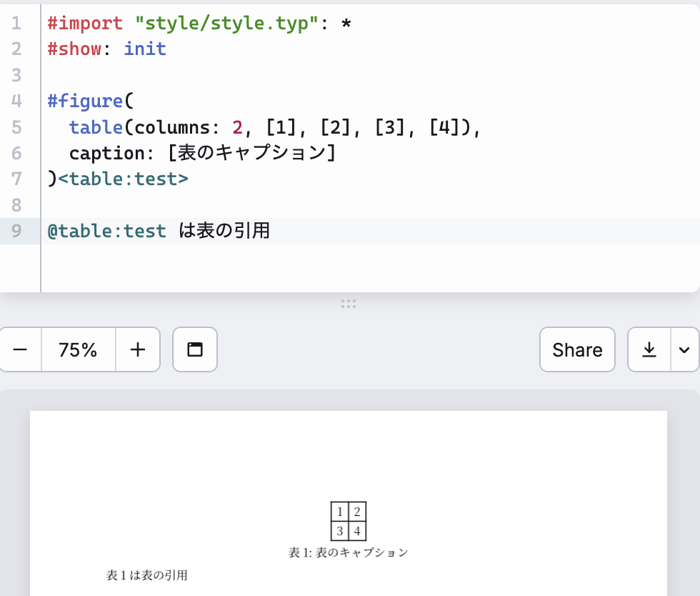
Task: Click the 表1は表の引用 text in preview
Action: [x=146, y=573]
